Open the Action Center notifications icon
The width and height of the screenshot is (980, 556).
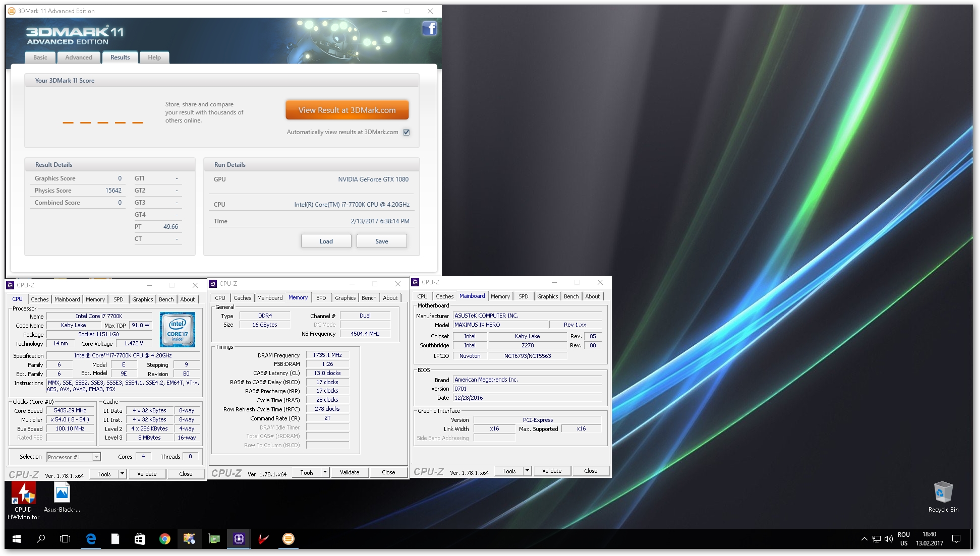tap(956, 539)
